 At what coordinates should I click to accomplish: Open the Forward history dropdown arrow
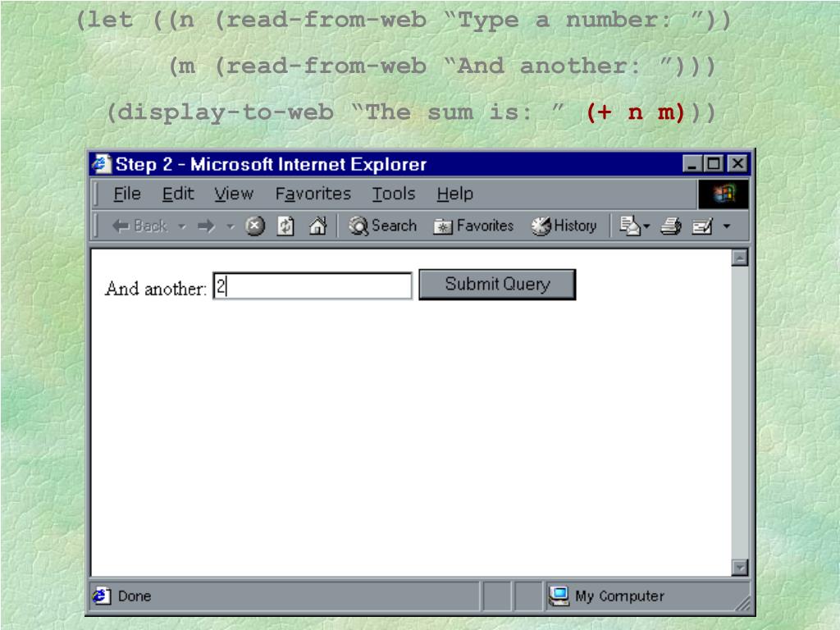(x=231, y=226)
